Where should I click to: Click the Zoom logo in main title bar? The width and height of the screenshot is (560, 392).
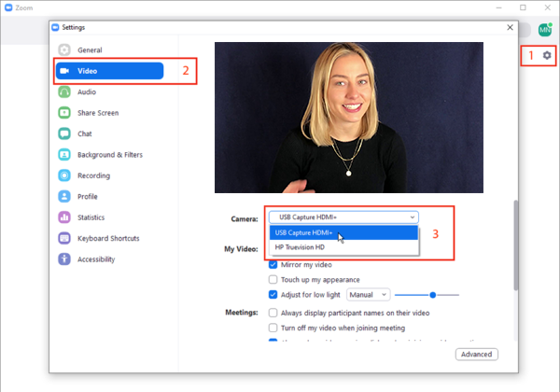coord(8,7)
